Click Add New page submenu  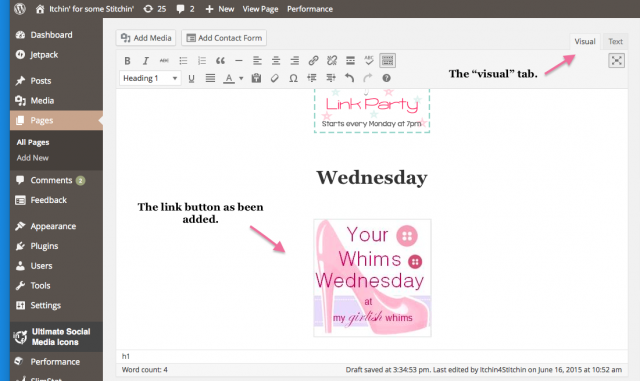click(33, 158)
